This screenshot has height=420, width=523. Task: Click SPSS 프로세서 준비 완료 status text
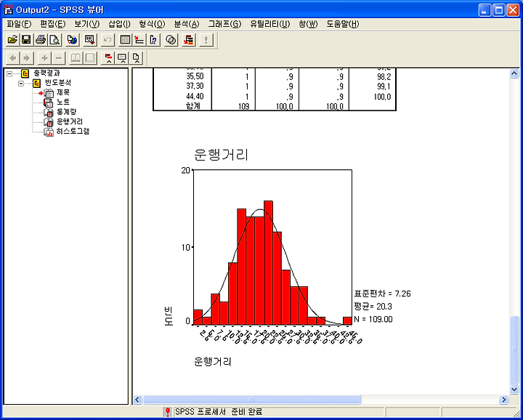pyautogui.click(x=219, y=412)
